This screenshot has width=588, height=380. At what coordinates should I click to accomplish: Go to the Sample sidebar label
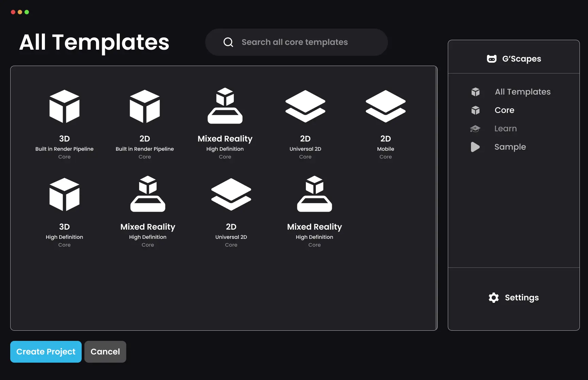coord(510,147)
